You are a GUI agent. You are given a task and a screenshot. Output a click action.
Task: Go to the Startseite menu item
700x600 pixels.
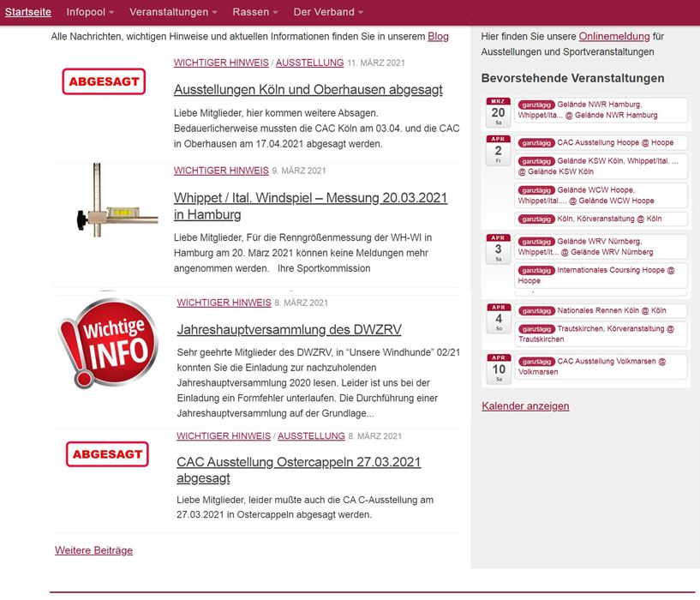pyautogui.click(x=28, y=12)
